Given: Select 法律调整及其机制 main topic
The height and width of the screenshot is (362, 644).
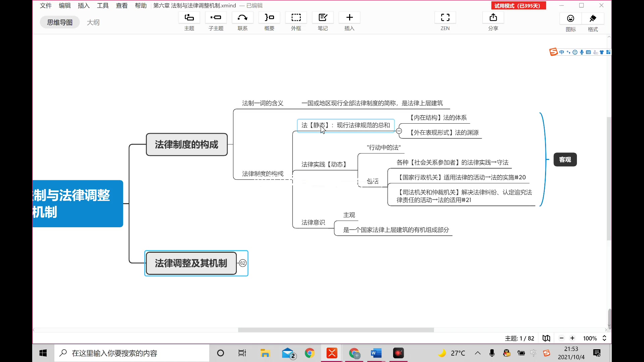Looking at the screenshot, I should [191, 263].
